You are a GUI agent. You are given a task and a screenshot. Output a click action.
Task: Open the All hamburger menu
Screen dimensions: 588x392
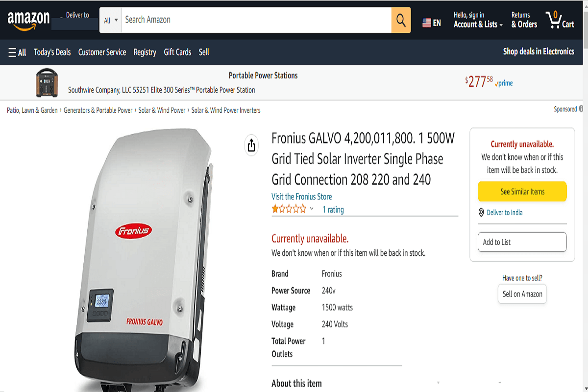click(17, 52)
